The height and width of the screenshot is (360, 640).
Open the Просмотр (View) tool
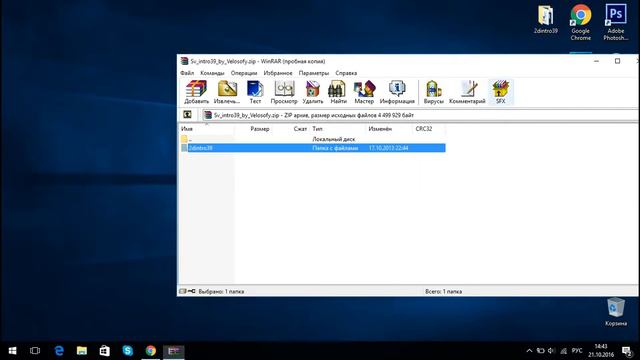click(x=284, y=92)
